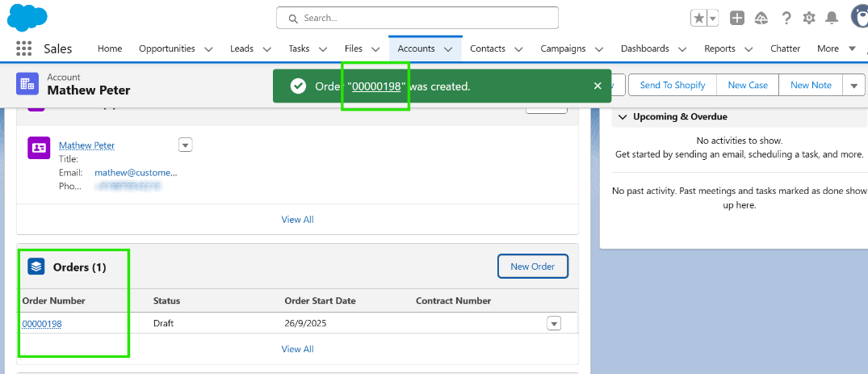Screen dimensions: 868x374
Task: Click the mathew@custome... email link
Action: pyautogui.click(x=136, y=172)
